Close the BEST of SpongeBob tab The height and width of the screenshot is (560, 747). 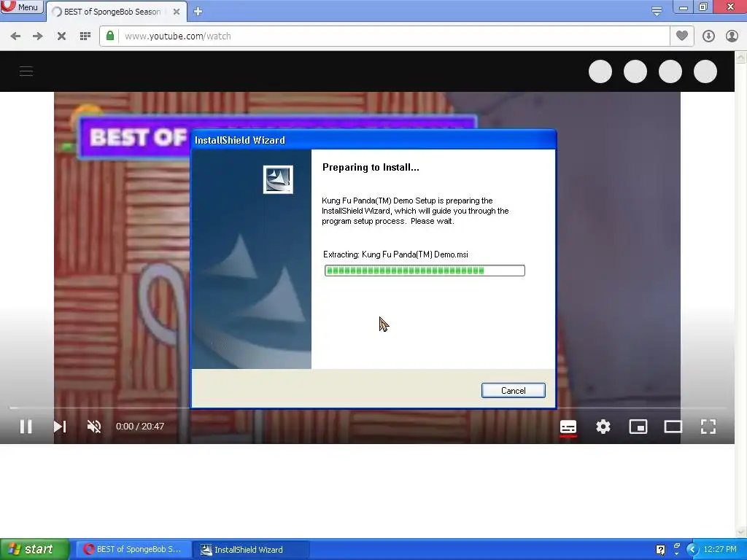coord(177,12)
